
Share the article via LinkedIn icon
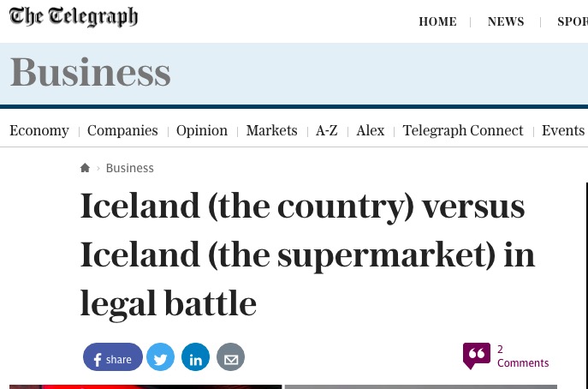(x=195, y=357)
